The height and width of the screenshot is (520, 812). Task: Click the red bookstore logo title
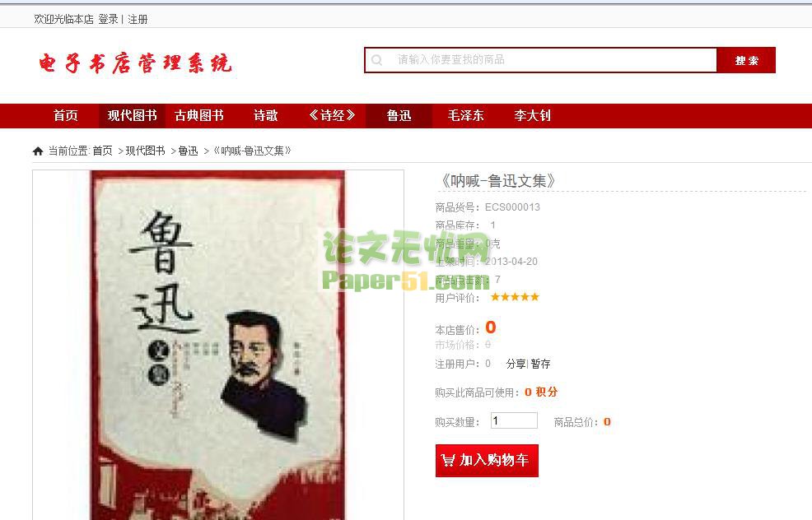pos(135,63)
